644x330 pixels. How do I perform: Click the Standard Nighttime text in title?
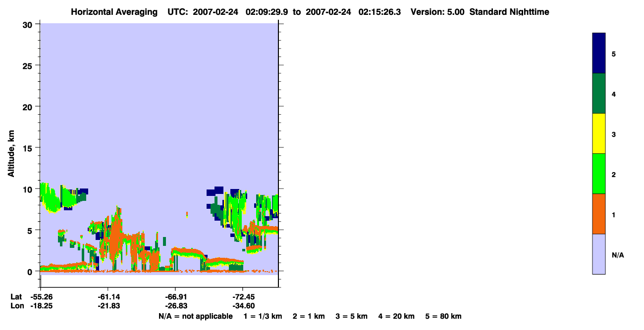tap(509, 12)
